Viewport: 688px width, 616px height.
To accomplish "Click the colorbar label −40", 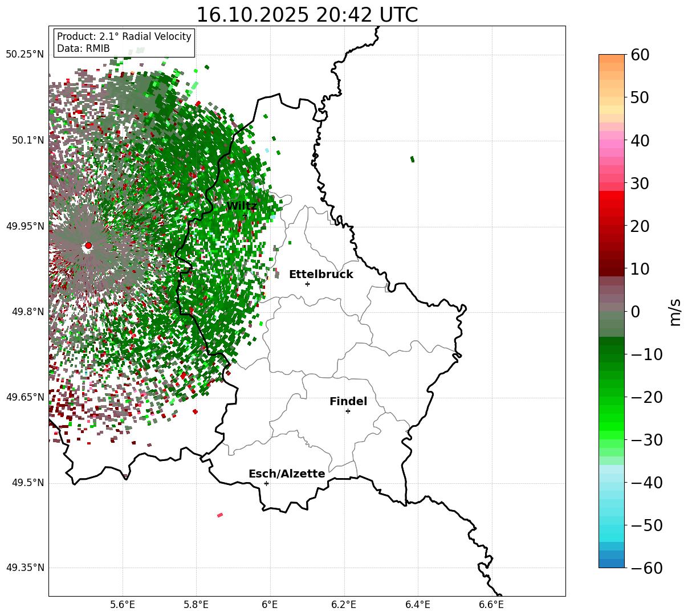I will tap(646, 483).
